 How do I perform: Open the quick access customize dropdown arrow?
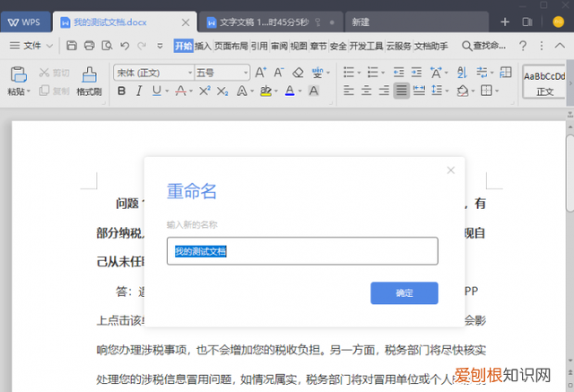(x=160, y=46)
